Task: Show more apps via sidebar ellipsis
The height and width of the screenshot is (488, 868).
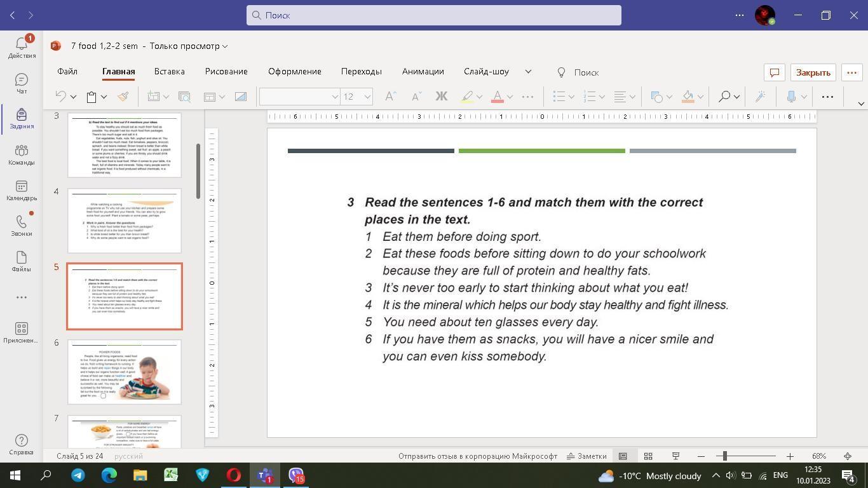Action: [x=22, y=297]
